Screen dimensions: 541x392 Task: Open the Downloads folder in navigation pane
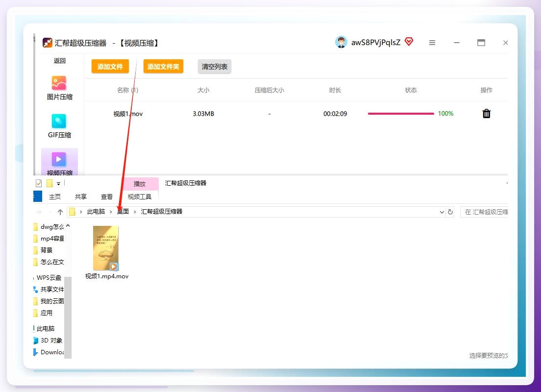(x=49, y=352)
